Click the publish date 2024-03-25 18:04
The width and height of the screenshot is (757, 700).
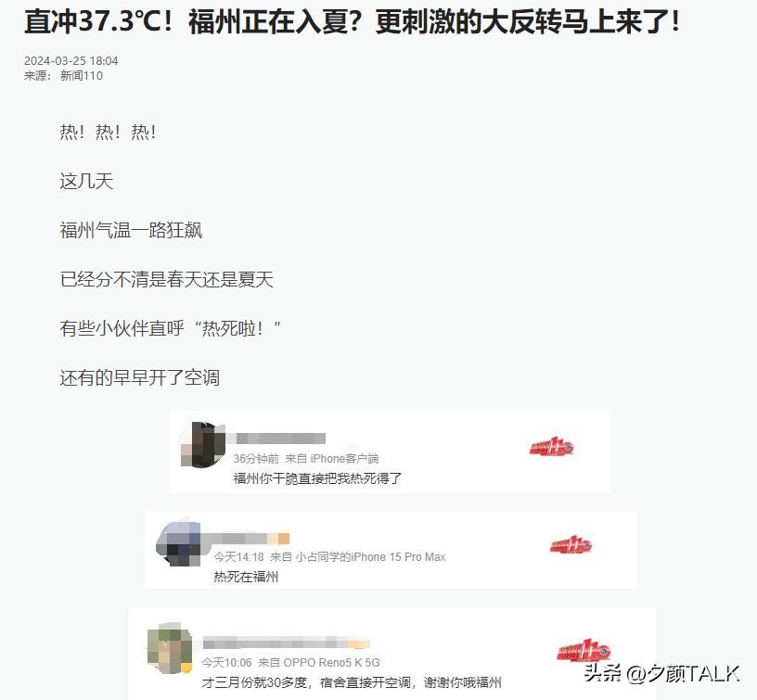71,61
